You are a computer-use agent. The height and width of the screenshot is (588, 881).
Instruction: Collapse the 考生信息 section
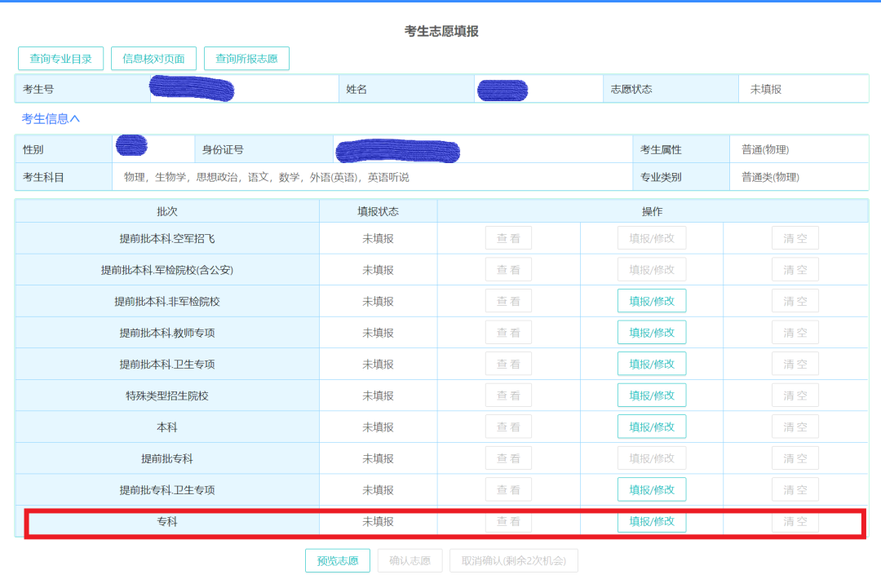click(51, 118)
